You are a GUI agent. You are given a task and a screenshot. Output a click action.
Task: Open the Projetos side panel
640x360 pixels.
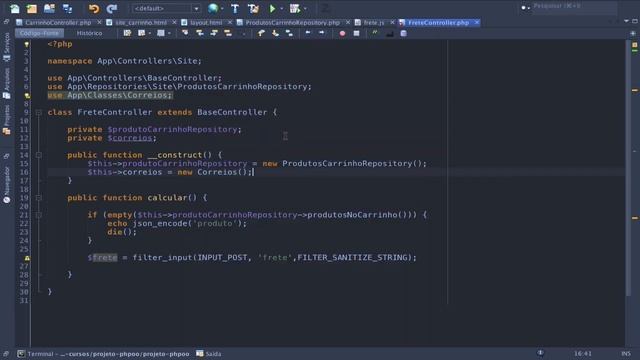(7, 120)
